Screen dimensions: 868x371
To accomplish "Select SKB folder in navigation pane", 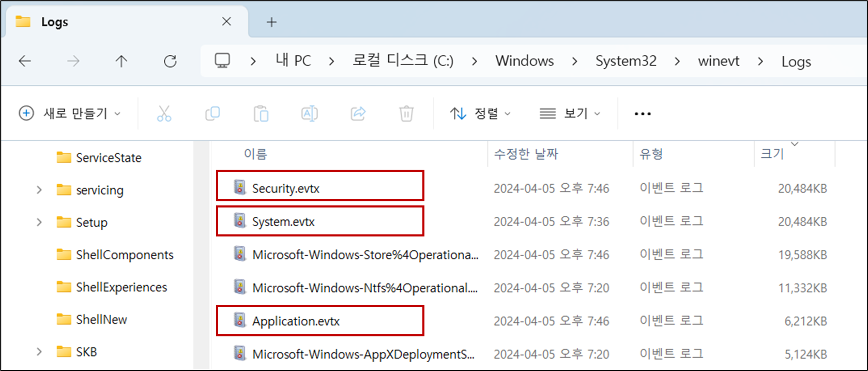I will tap(86, 352).
